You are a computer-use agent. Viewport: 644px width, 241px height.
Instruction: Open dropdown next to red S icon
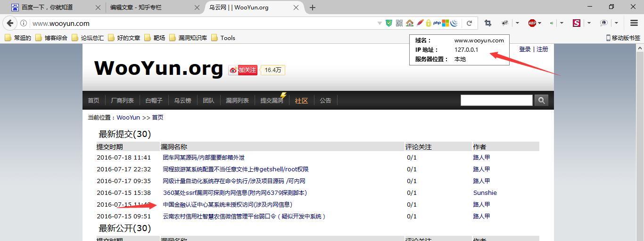pyautogui.click(x=589, y=23)
